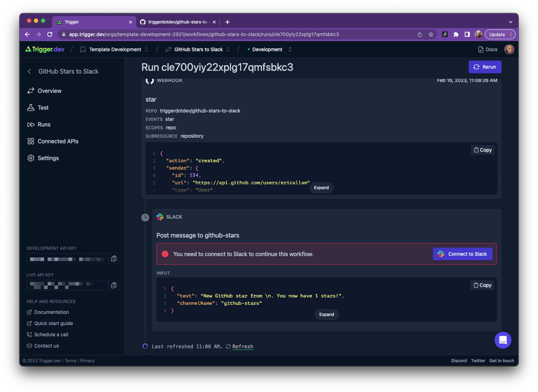This screenshot has height=392, width=538.
Task: Open the Docs link in the header
Action: tap(487, 50)
